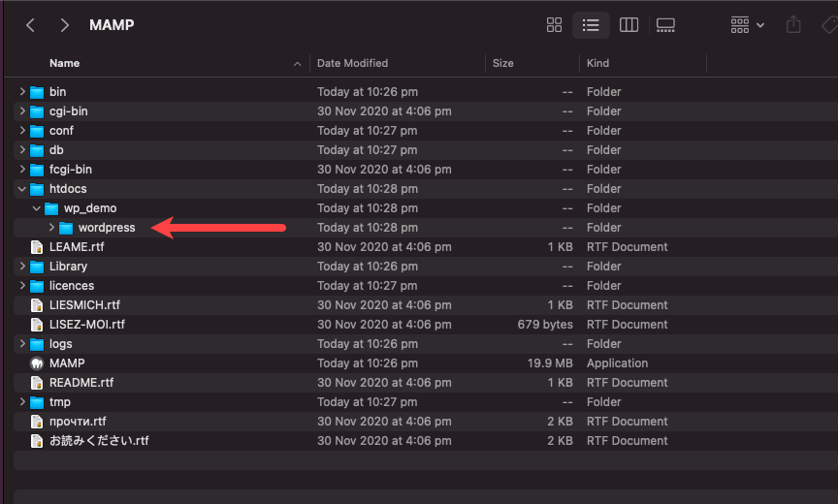Collapse the htdocs folder
Image resolution: width=838 pixels, height=504 pixels.
[x=22, y=189]
